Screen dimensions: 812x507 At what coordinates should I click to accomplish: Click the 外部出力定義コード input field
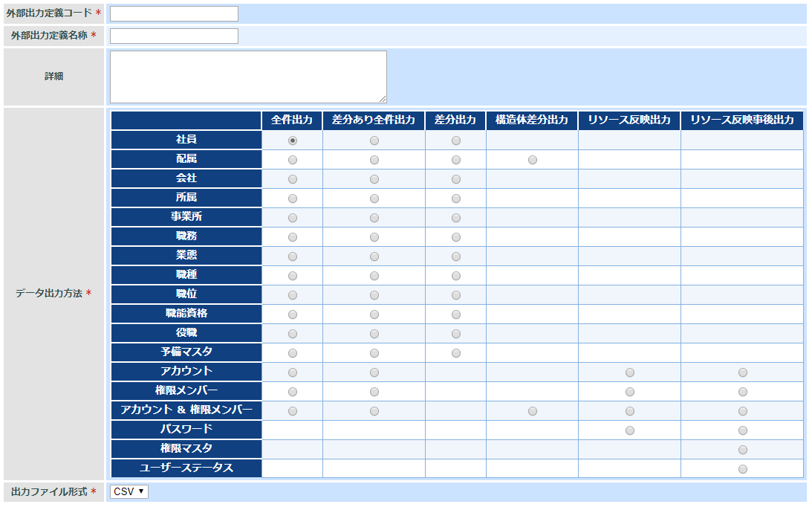tap(174, 14)
